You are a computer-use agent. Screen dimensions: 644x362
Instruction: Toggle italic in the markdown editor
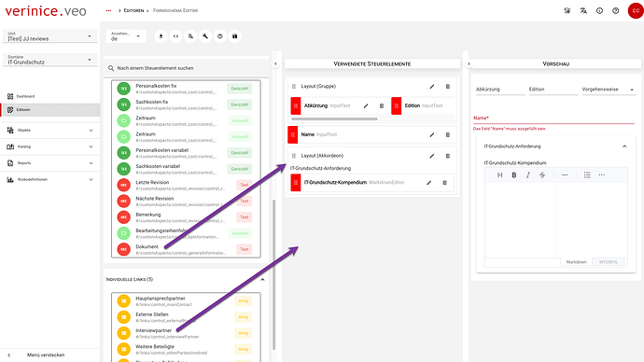pyautogui.click(x=528, y=175)
